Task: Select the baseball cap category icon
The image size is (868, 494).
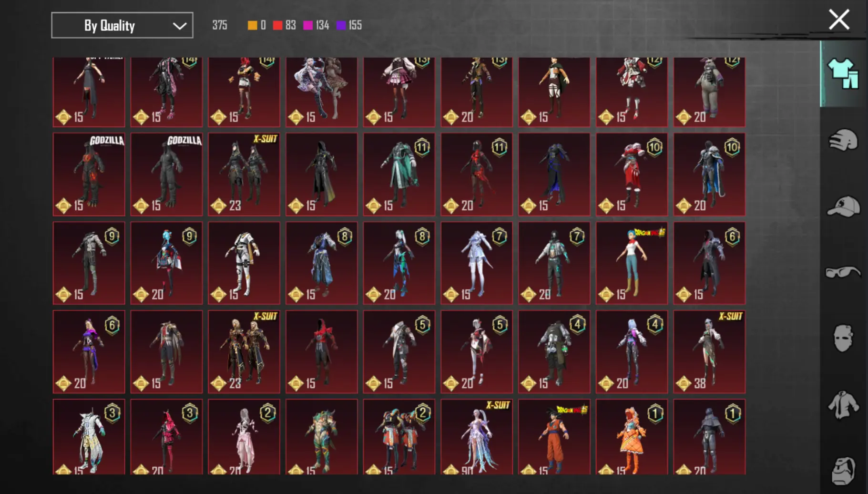Action: click(843, 206)
